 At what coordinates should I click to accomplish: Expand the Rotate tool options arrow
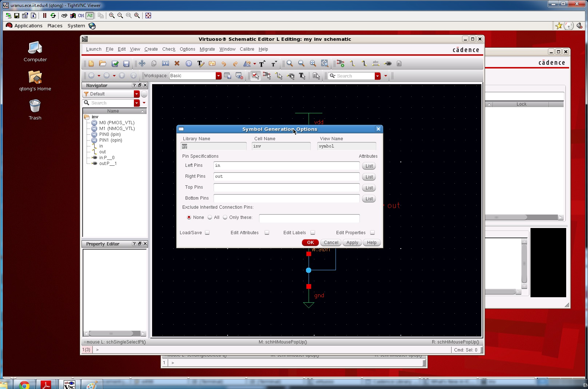coord(254,64)
